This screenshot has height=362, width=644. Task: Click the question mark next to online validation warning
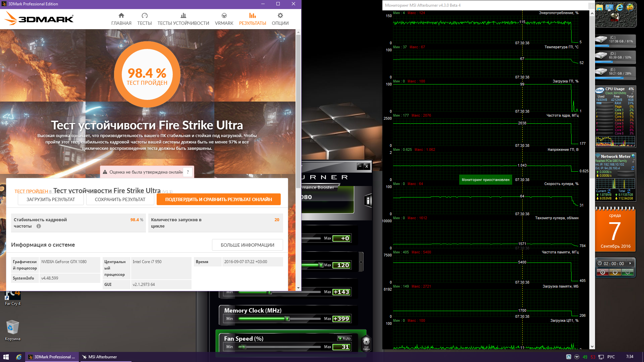(188, 172)
